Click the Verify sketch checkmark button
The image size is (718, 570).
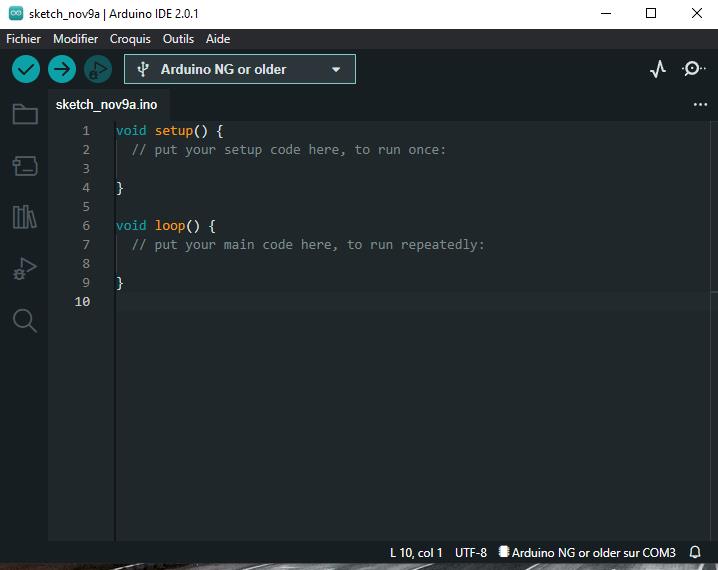pyautogui.click(x=26, y=69)
